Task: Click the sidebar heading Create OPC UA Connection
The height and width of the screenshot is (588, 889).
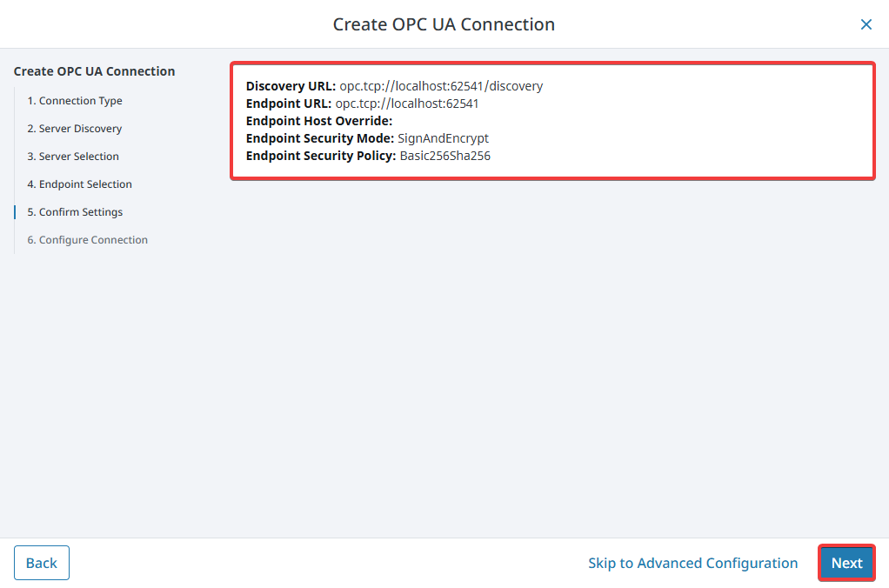Action: click(x=94, y=70)
